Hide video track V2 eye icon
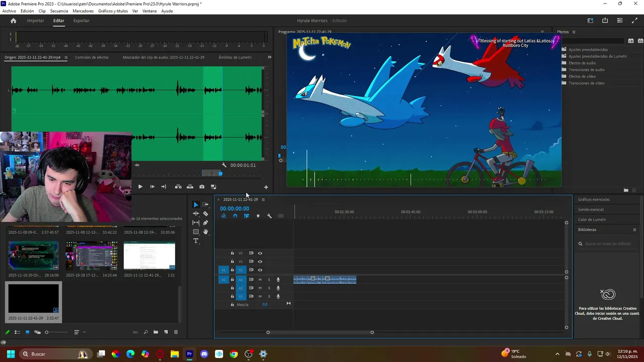Viewport: 644px width, 362px height. 260,261
